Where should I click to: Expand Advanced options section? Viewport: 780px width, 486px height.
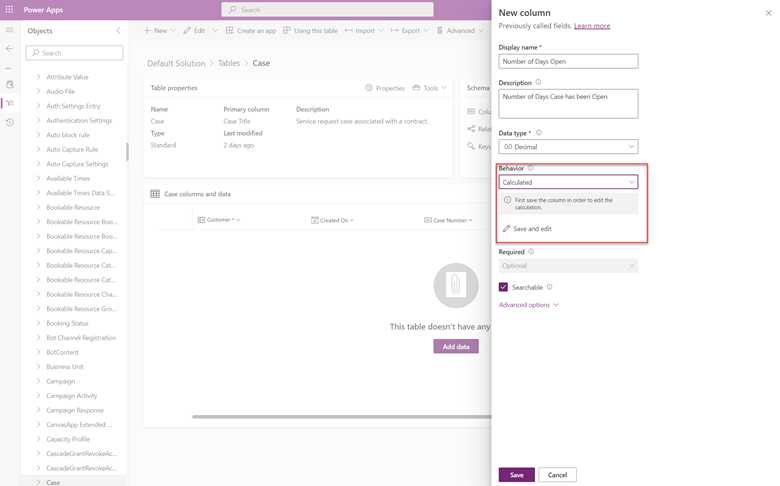pos(529,305)
